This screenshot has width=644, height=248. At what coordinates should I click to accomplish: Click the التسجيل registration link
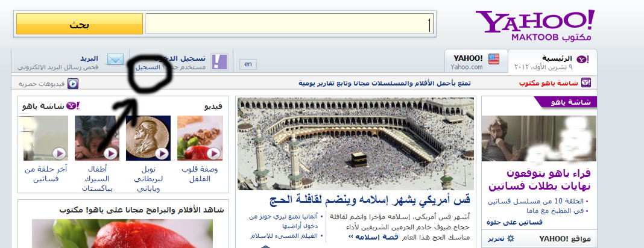tap(148, 68)
